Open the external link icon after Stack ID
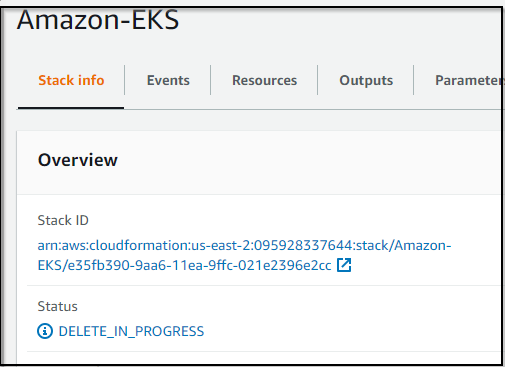This screenshot has width=505, height=367. point(344,265)
